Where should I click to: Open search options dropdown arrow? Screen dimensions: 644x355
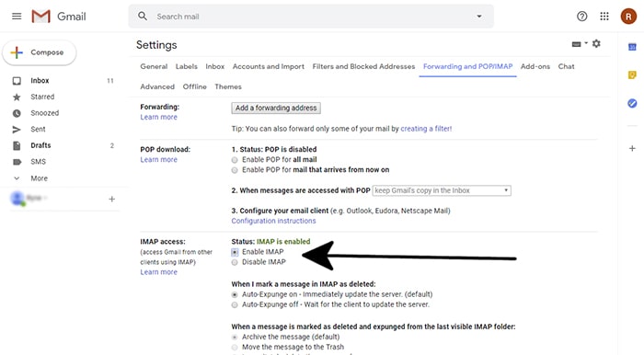pos(479,17)
